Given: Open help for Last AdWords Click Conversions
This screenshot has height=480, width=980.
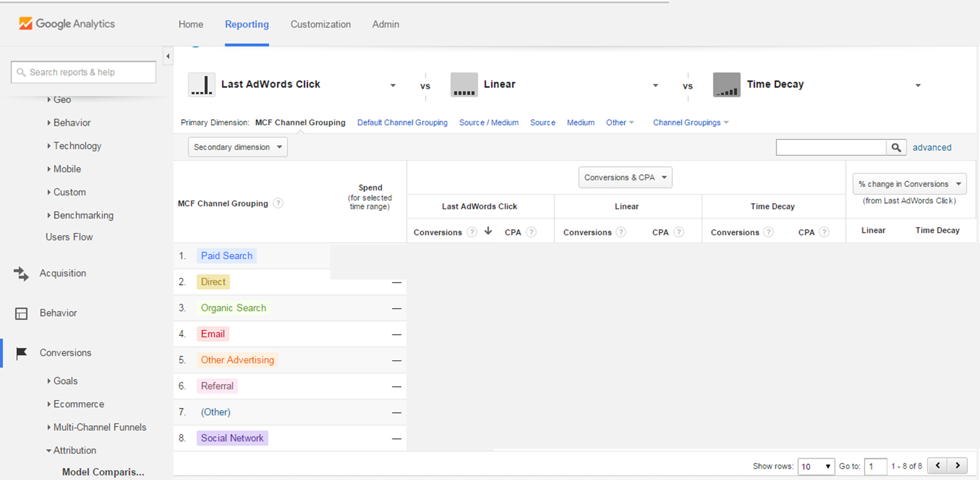Looking at the screenshot, I should click(x=472, y=232).
